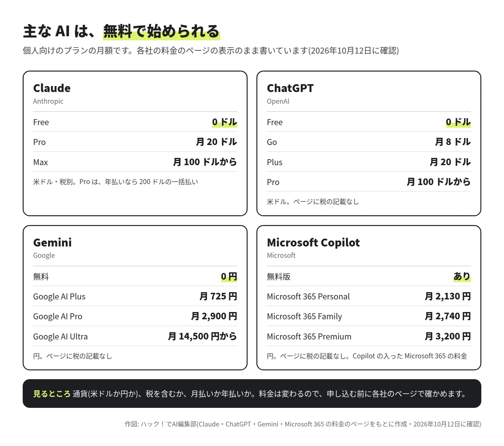Select the Gemini card title

pos(53,242)
